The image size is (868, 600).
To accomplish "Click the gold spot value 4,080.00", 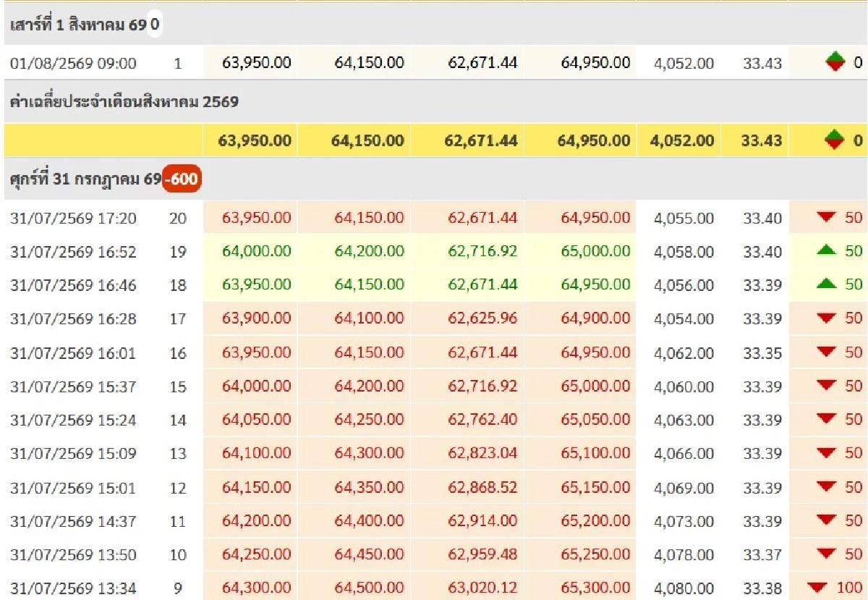I will click(684, 588).
